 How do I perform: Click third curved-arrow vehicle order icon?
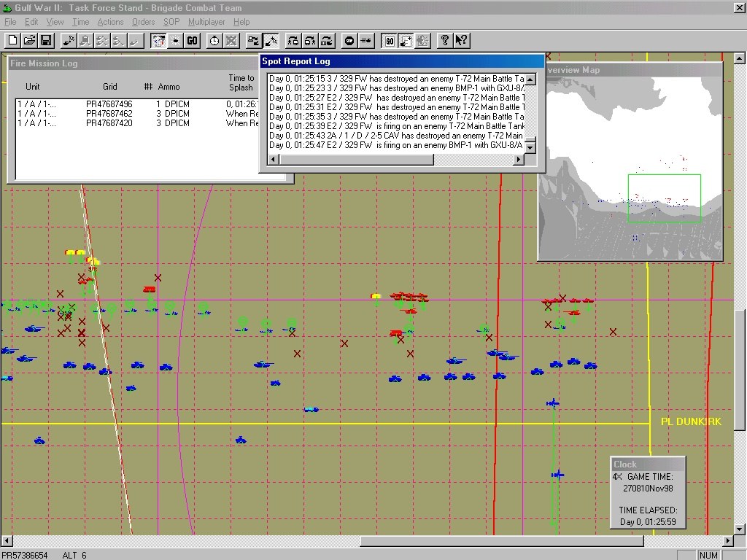click(326, 41)
